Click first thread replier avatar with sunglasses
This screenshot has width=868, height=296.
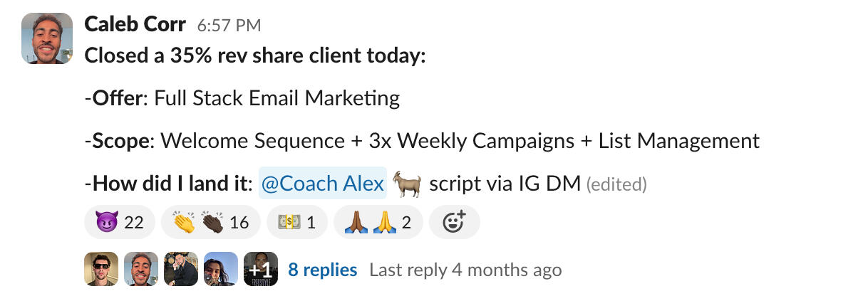(x=101, y=270)
